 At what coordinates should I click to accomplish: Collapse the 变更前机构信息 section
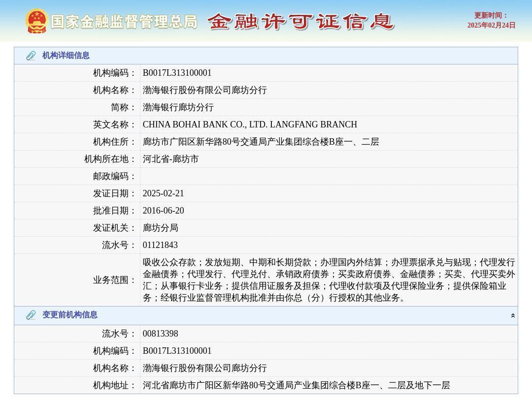pyautogui.click(x=513, y=315)
